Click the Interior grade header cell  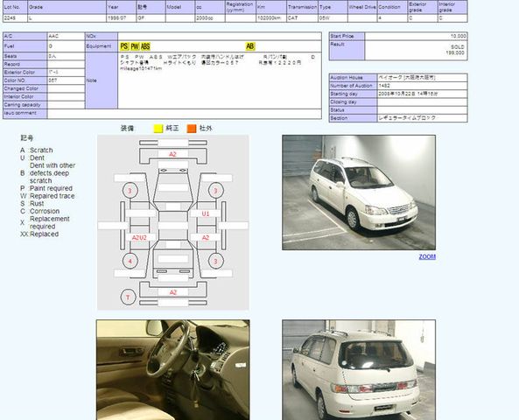pyautogui.click(x=452, y=7)
